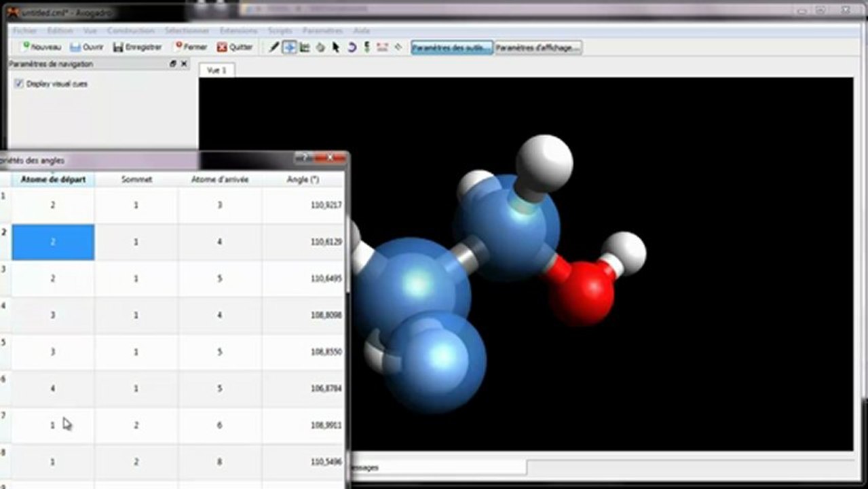The height and width of the screenshot is (489, 868).
Task: Close the angle properties dialog
Action: (x=331, y=158)
